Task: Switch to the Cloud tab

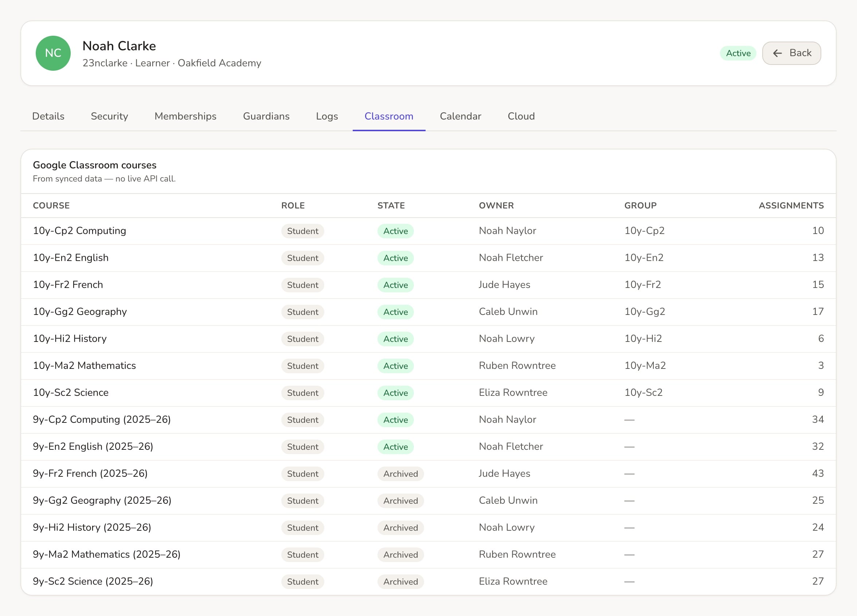Action: [521, 116]
